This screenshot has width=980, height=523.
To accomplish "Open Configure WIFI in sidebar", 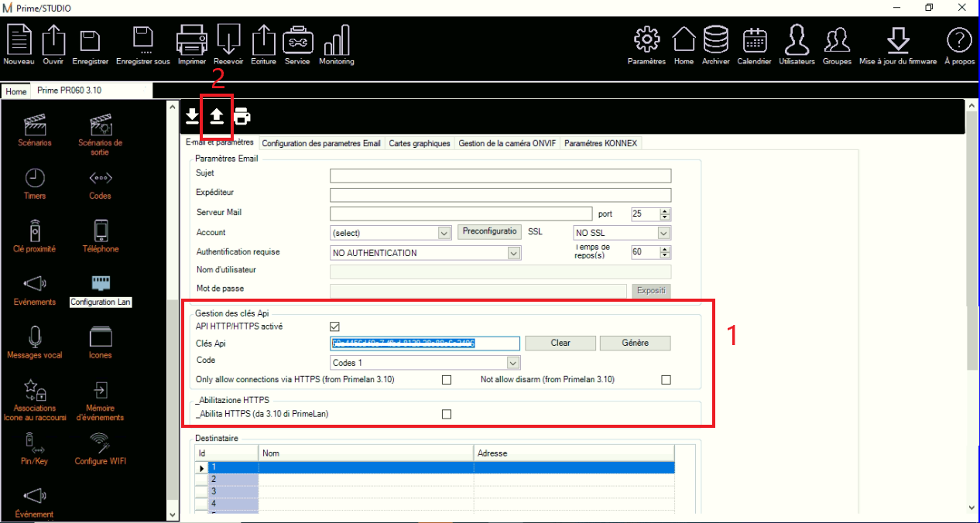I will pyautogui.click(x=100, y=448).
